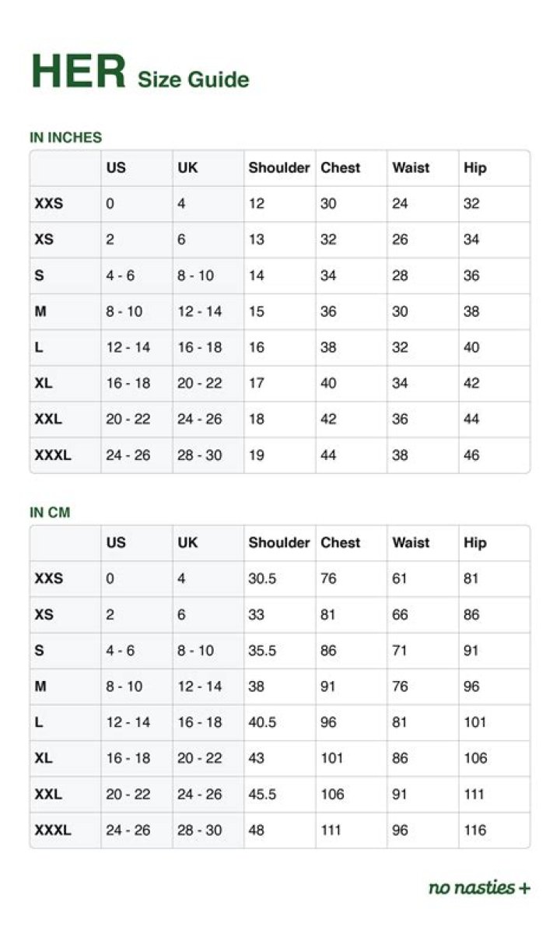Select the XXXL row label in cm table
The height and width of the screenshot is (934, 560).
click(x=53, y=830)
